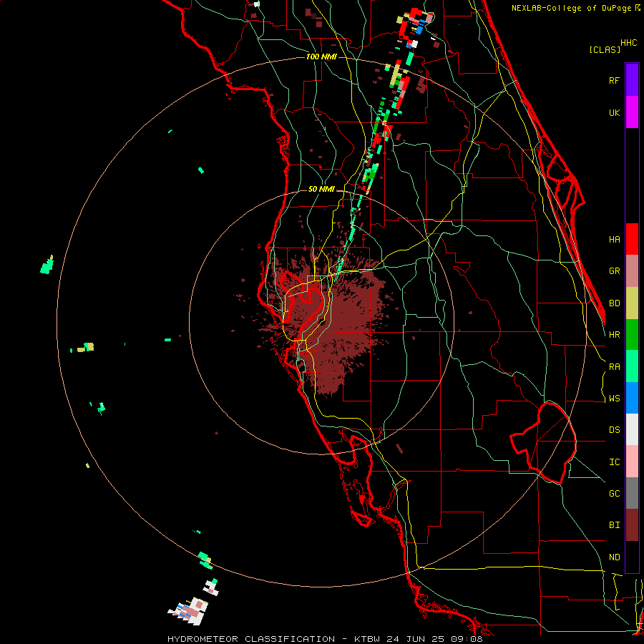The image size is (644, 644).
Task: Click the large brown biological echo blob
Action: tap(328, 321)
